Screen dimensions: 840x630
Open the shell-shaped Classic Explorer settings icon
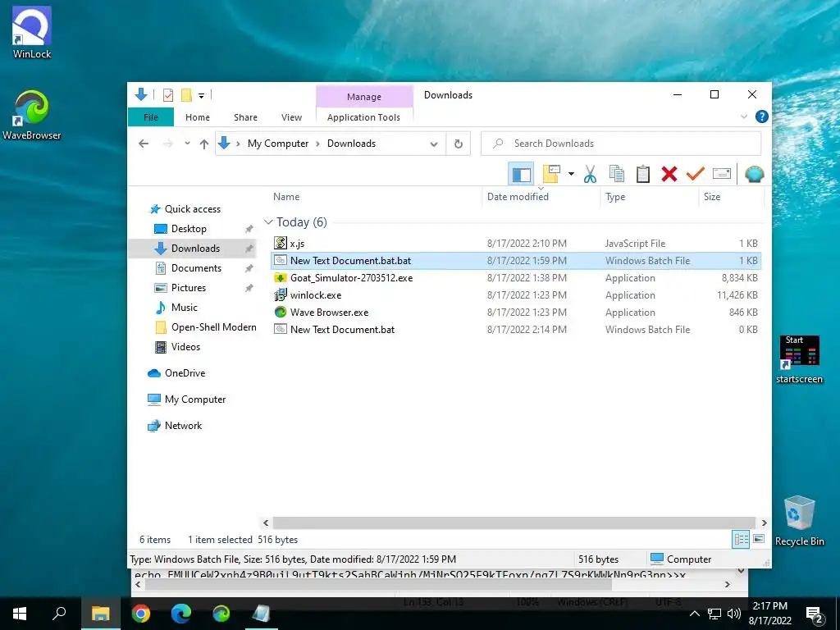tap(755, 174)
